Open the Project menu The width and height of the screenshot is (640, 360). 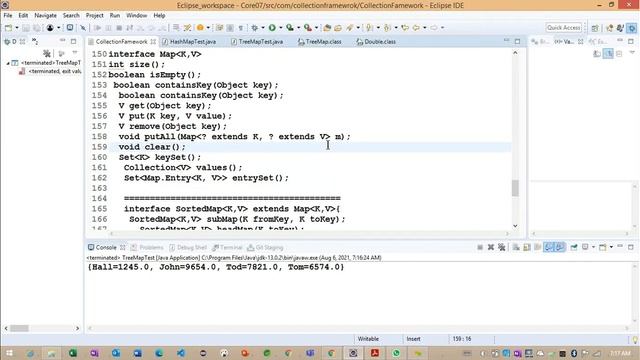pyautogui.click(x=94, y=15)
